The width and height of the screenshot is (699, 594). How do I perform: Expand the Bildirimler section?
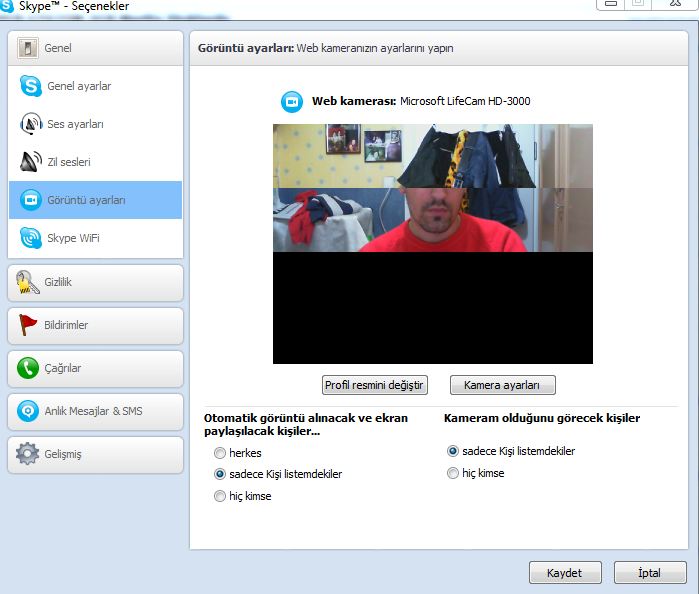coord(95,326)
